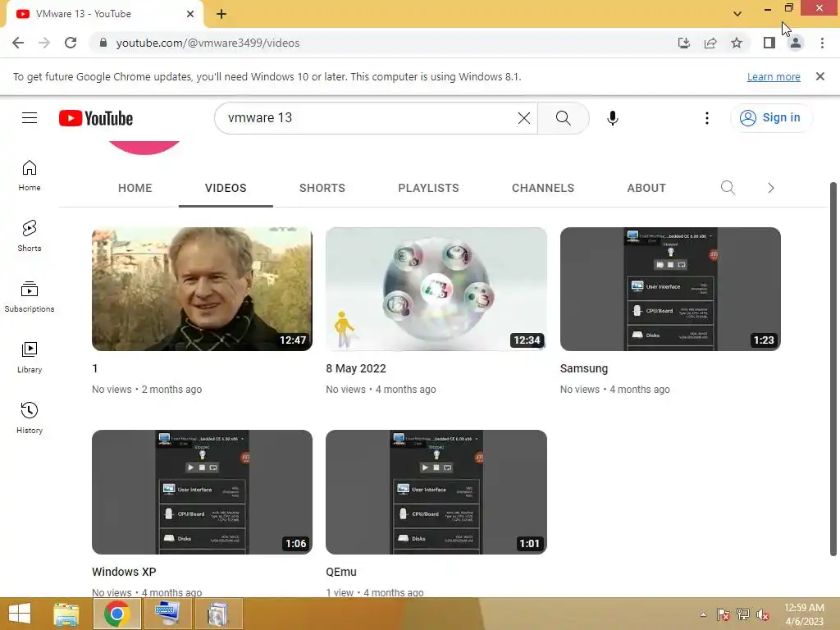Open the video titled "1"

click(x=95, y=368)
